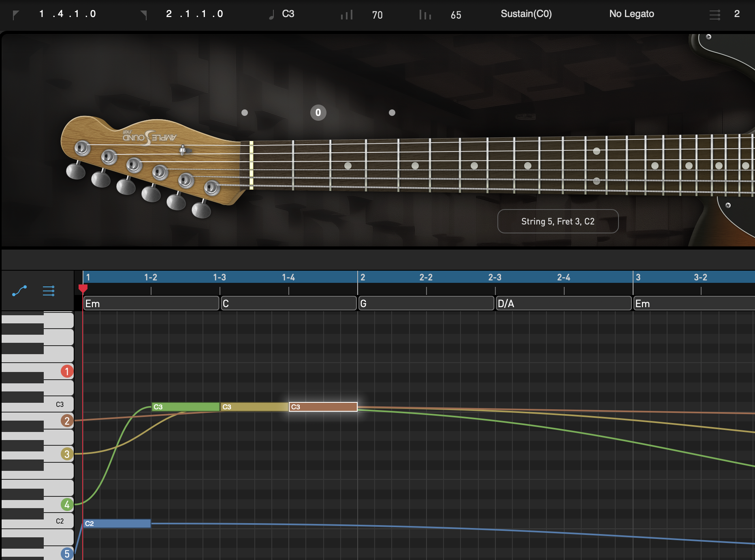Click the capo position 0 marker
Viewport: 755px width, 560px height.
coord(318,113)
